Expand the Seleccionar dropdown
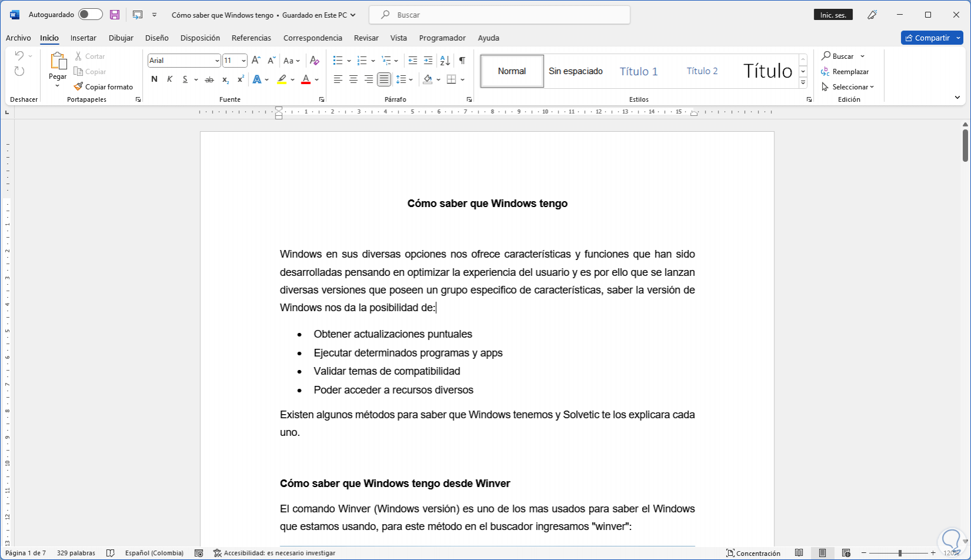Viewport: 971px width, 560px height. 848,87
